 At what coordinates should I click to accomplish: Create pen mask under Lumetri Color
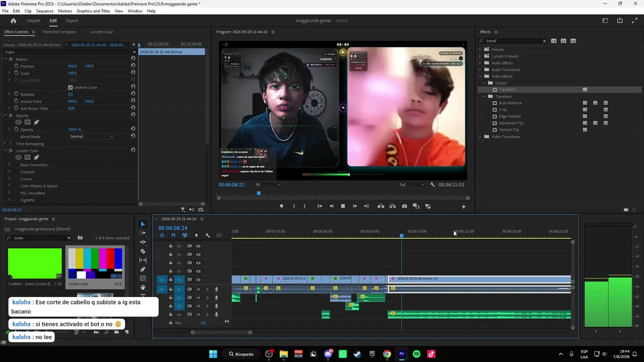[x=36, y=157]
